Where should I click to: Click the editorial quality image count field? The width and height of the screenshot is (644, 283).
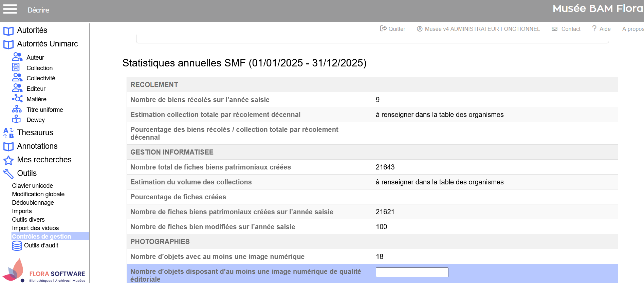pyautogui.click(x=412, y=272)
